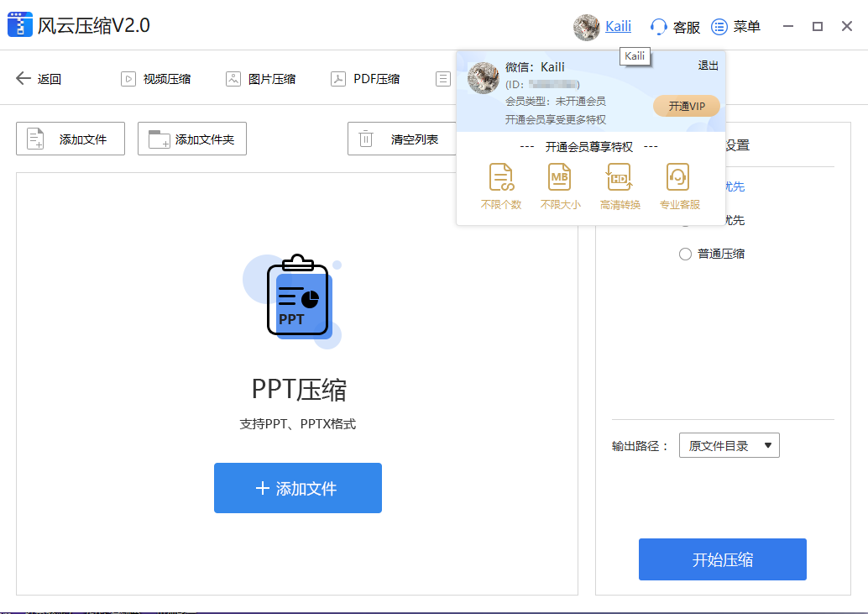This screenshot has width=868, height=614.
Task: Click the large 添加文件 add files area
Action: coord(298,488)
